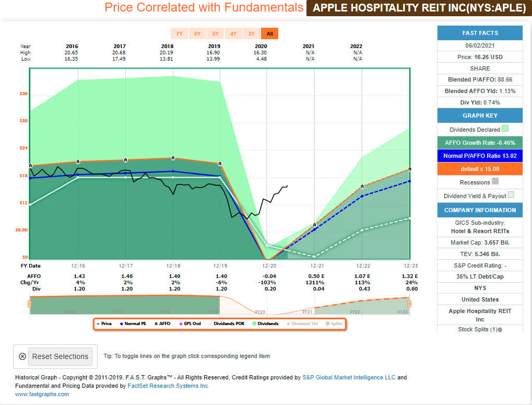Screen dimensions: 532x405
Task: Open the FactSet Research Systems link
Action: (168, 386)
